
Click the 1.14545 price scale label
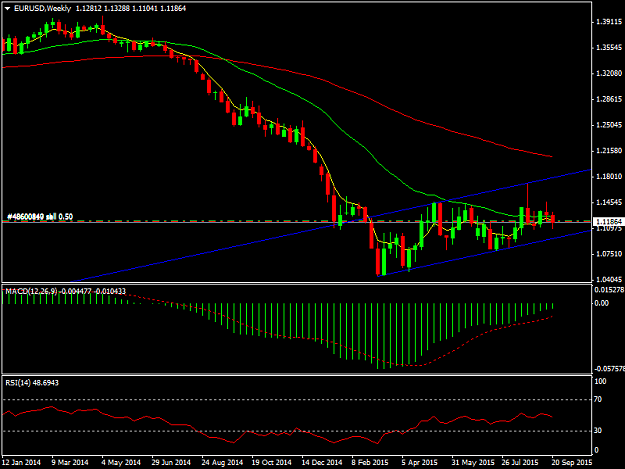[x=609, y=202]
